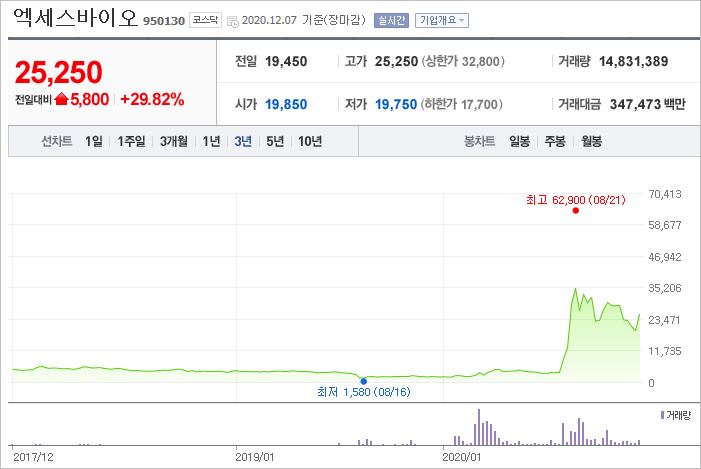Viewport: 701px width, 469px height.
Task: Click the 엑세스바이오 stock name
Action: click(75, 18)
